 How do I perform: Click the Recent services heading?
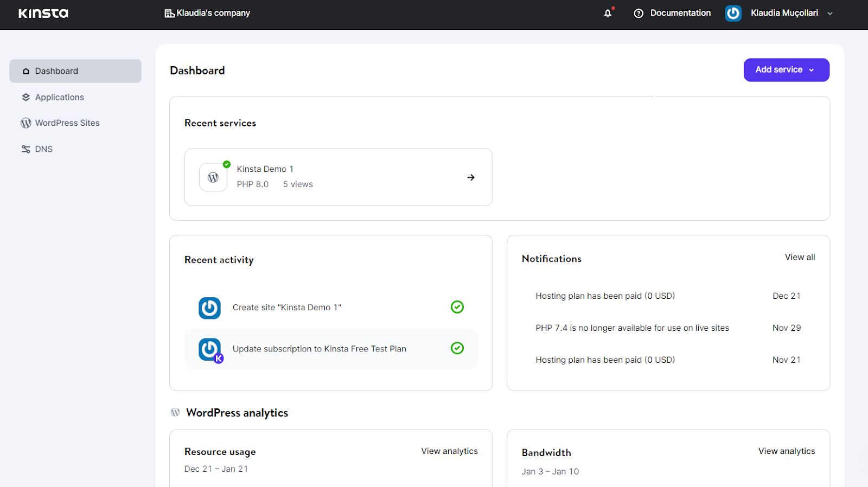click(220, 123)
